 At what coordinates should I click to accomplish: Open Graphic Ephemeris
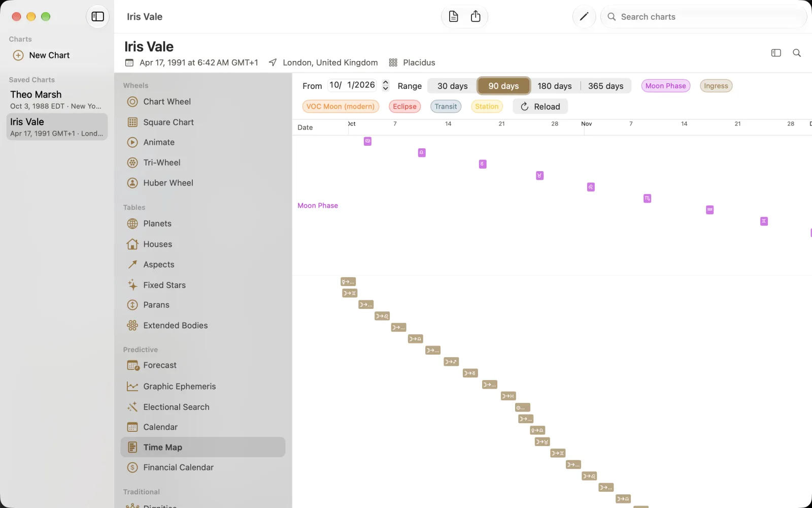(x=203, y=387)
